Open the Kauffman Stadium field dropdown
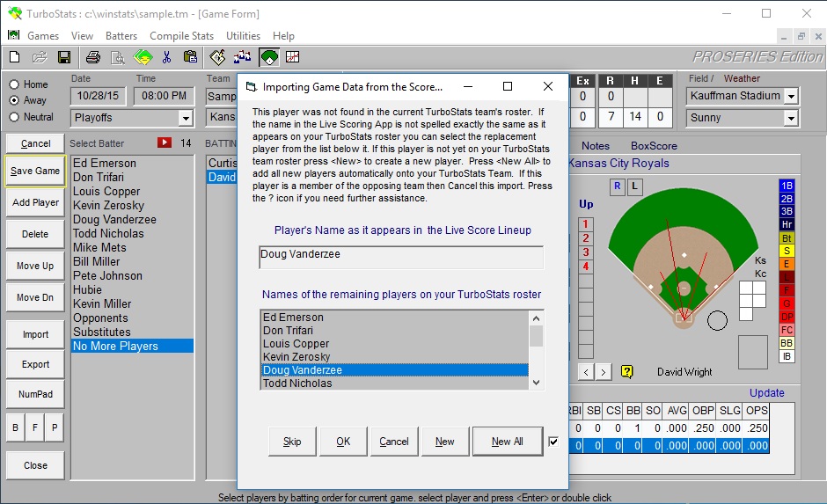 click(x=791, y=97)
